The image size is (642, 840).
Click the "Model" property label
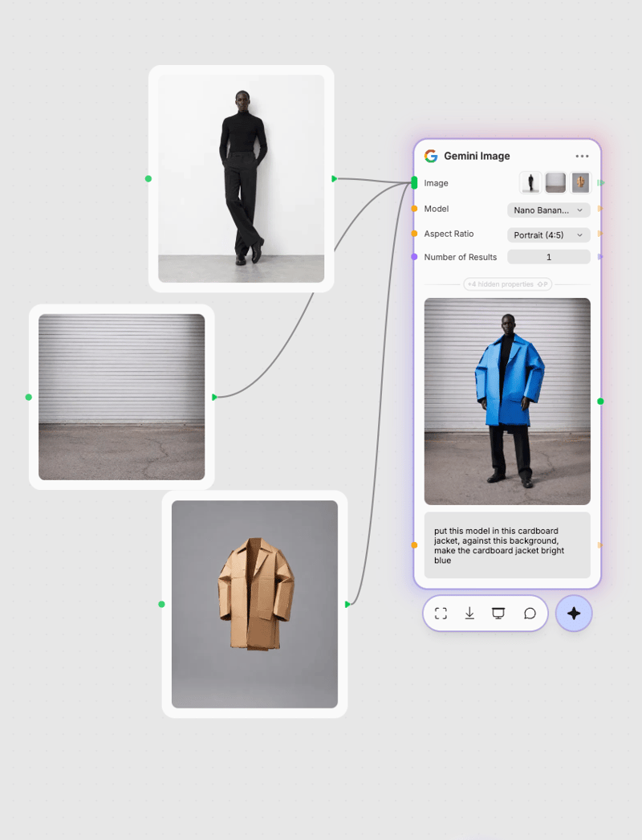(x=437, y=209)
